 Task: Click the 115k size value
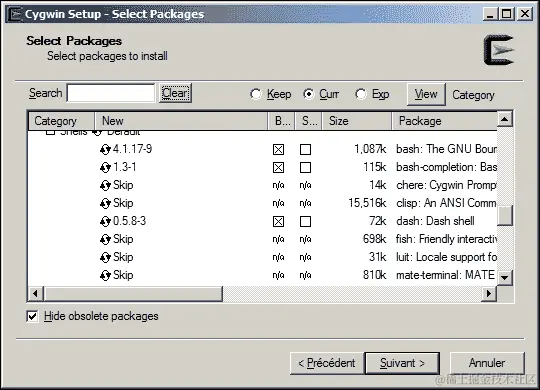pos(375,167)
